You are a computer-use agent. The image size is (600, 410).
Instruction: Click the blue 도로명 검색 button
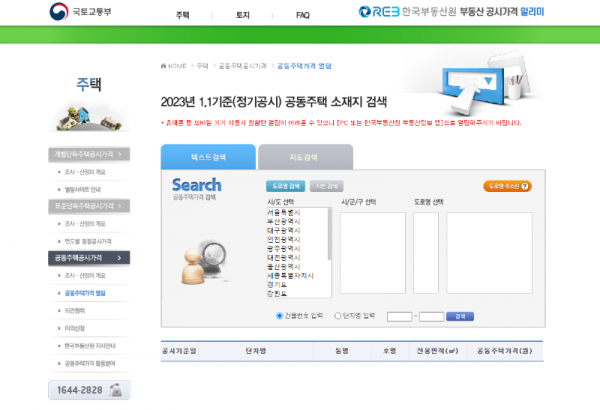point(286,186)
